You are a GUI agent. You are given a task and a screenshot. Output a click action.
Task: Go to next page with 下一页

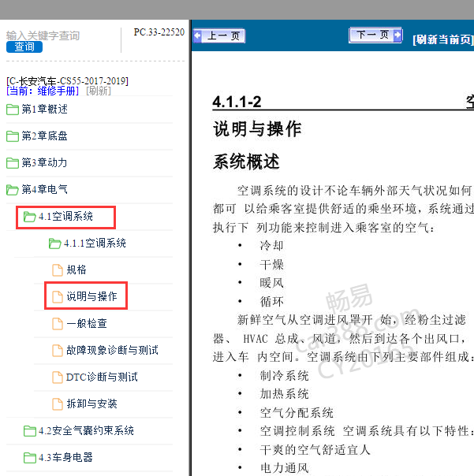click(x=375, y=35)
